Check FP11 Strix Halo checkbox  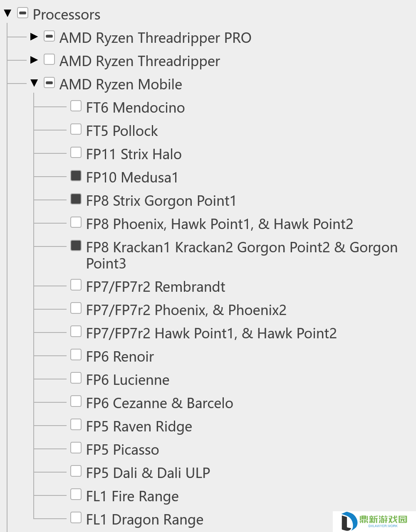(x=76, y=153)
